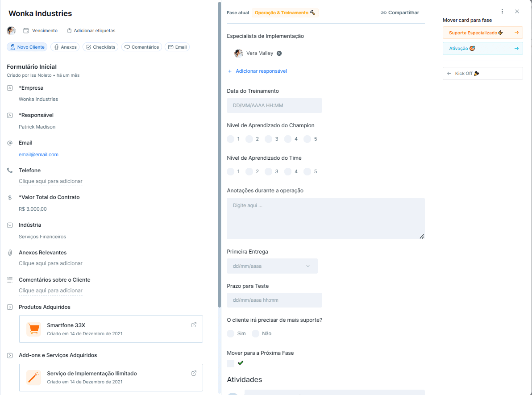
Task: Select Sim for needing more support
Action: [x=230, y=333]
